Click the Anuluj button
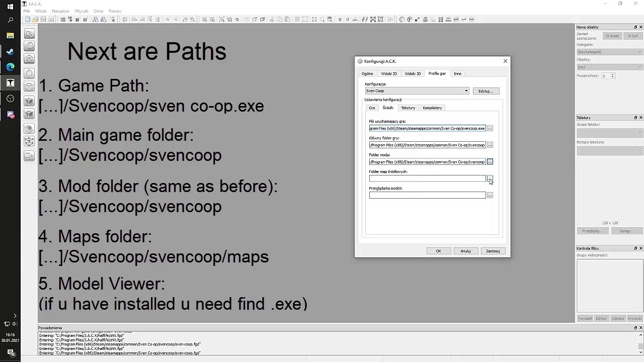The image size is (644, 362). pos(465,251)
